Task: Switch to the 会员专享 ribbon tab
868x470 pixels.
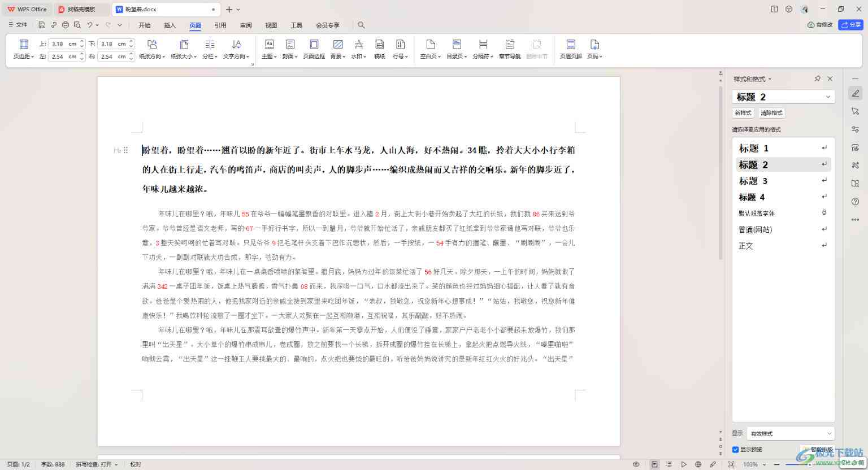Action: tap(328, 25)
